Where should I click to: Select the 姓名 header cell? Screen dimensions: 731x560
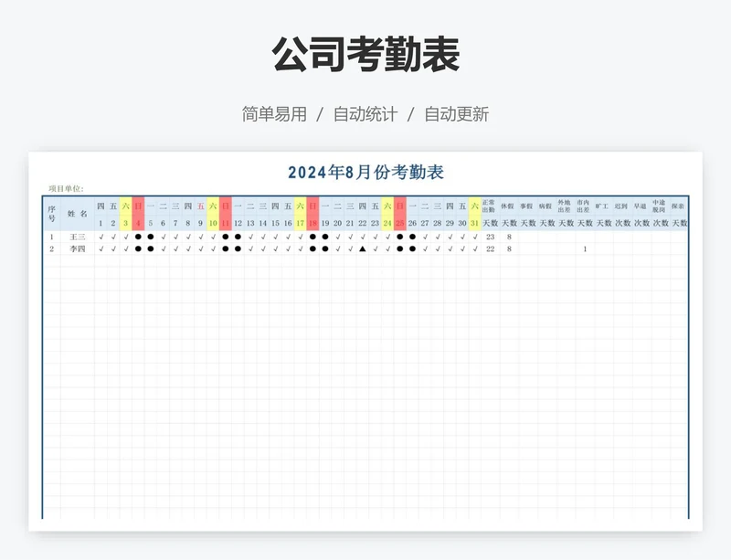click(x=78, y=214)
